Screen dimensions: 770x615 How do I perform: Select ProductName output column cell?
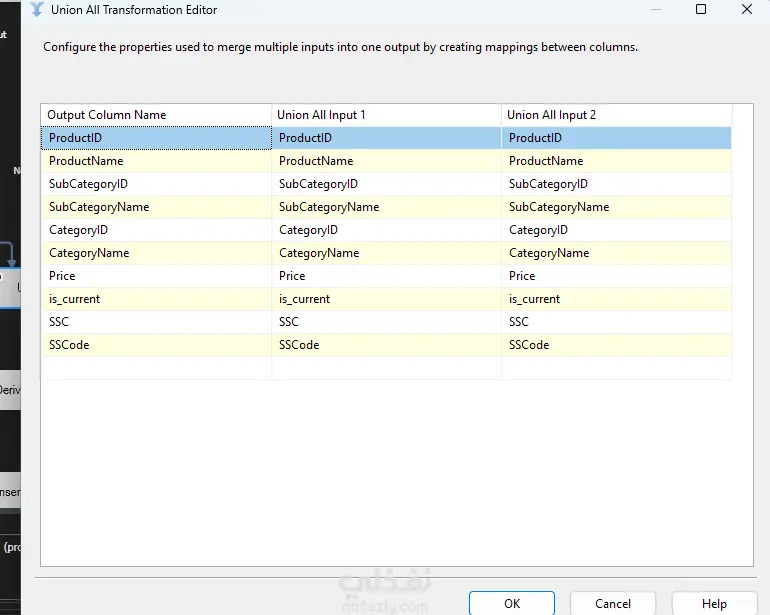coord(156,161)
